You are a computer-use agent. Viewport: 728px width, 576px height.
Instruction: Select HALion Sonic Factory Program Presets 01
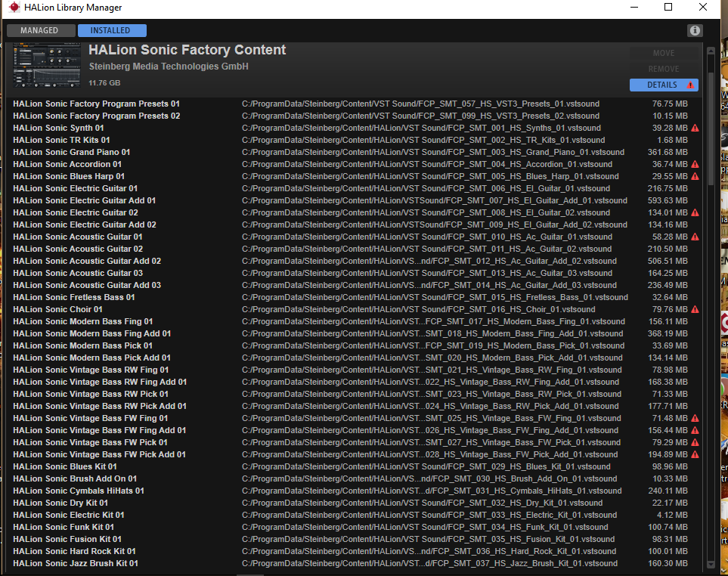(x=355, y=104)
